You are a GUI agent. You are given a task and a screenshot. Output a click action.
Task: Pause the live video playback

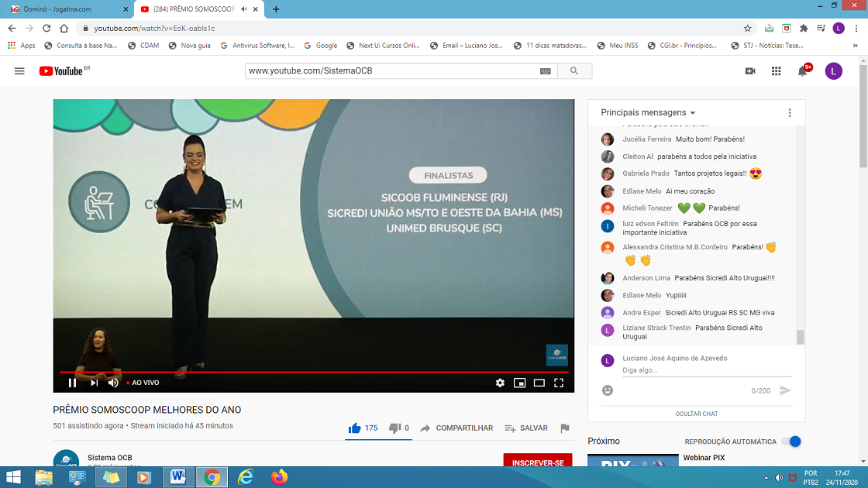tap(72, 383)
